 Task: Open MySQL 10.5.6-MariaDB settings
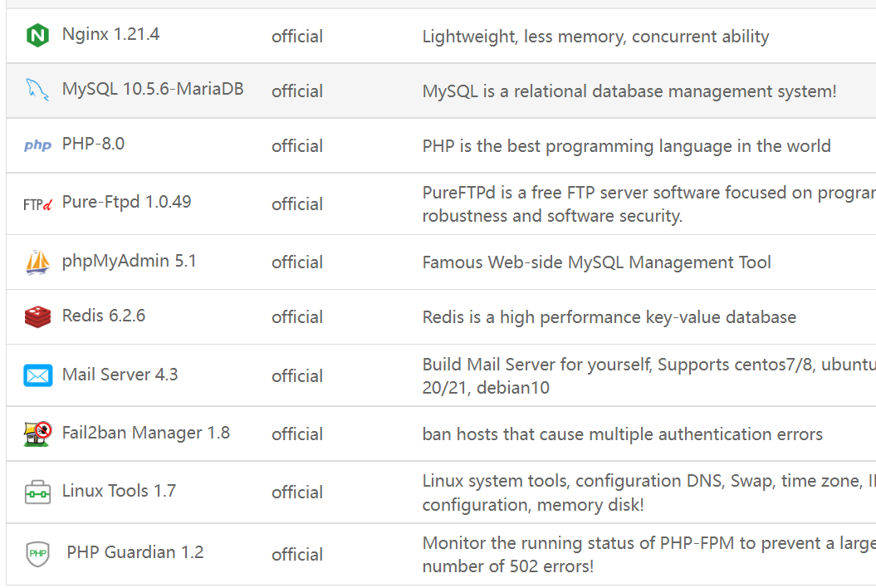click(153, 89)
